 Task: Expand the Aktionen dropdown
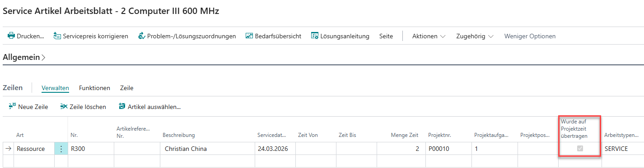click(x=429, y=36)
